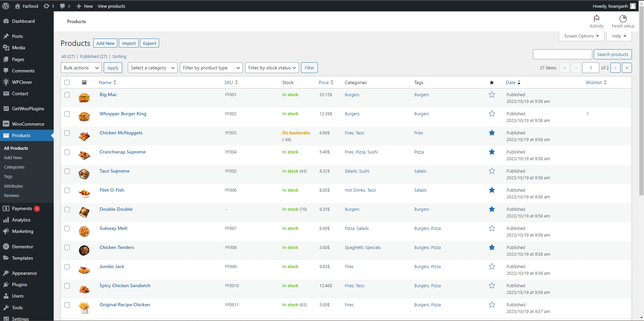Viewport: 644px width, 321px height.
Task: Open the Activity flag icon
Action: [596, 18]
